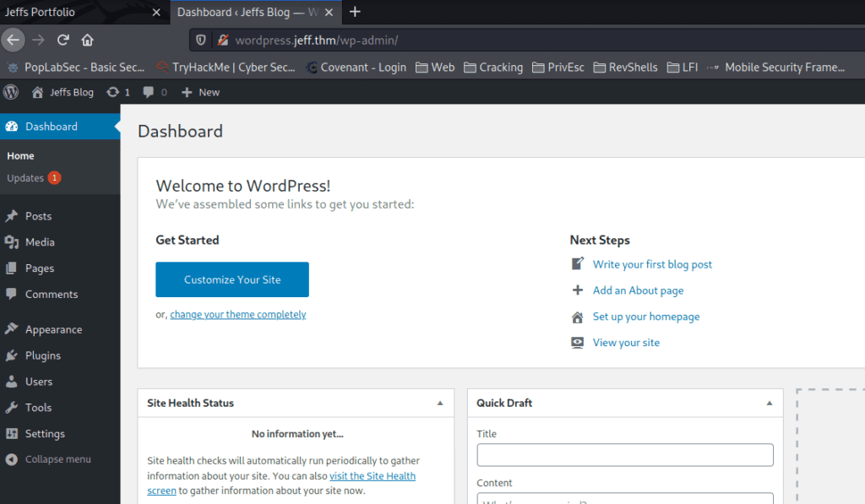The image size is (865, 504).
Task: Click change your theme completely link
Action: tap(237, 314)
